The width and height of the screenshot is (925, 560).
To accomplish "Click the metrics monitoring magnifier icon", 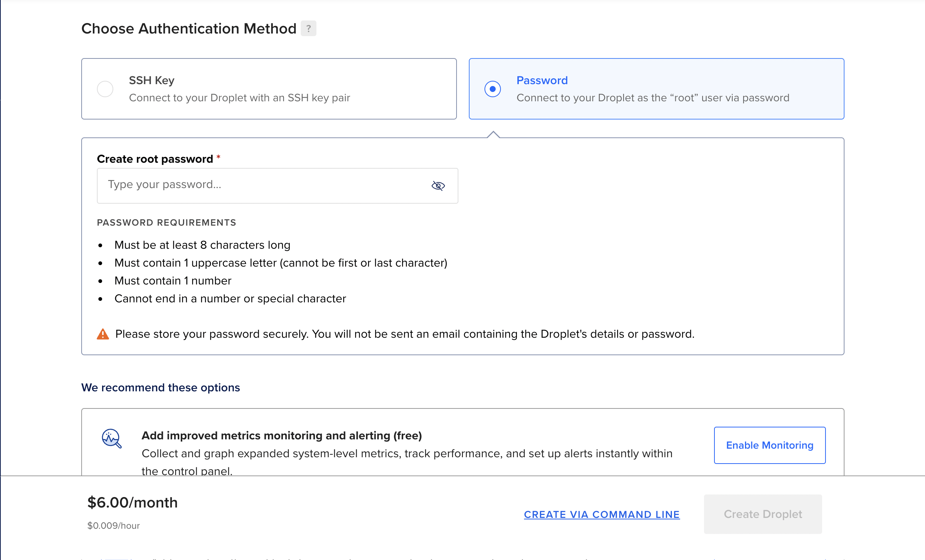I will (x=111, y=438).
